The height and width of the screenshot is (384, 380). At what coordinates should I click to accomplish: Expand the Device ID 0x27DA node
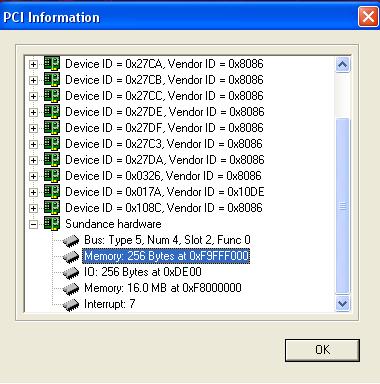point(33,160)
